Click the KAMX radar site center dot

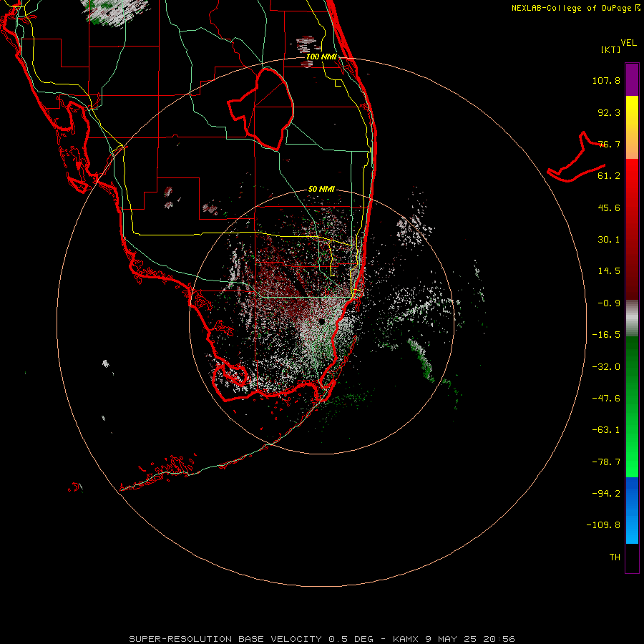click(x=321, y=321)
